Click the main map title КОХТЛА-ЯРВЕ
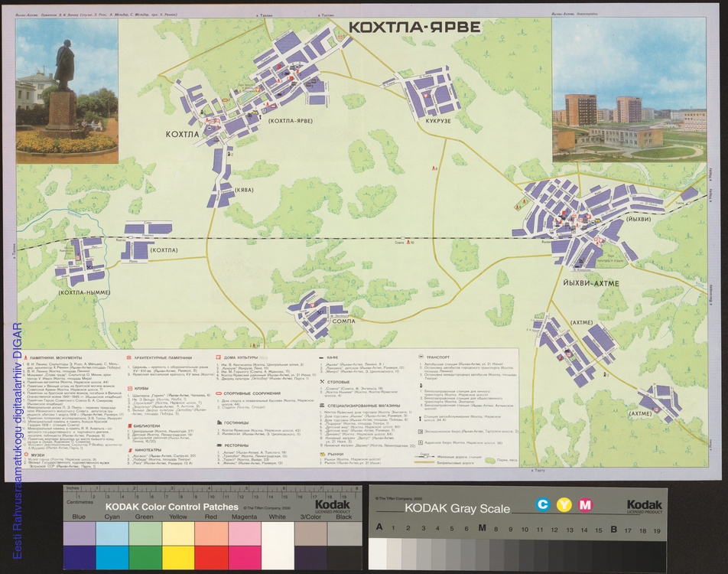 [x=414, y=28]
